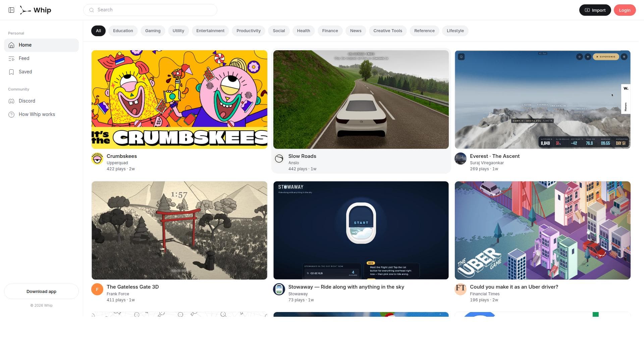Open the News category
Screen dimensions: 644x362
click(356, 31)
